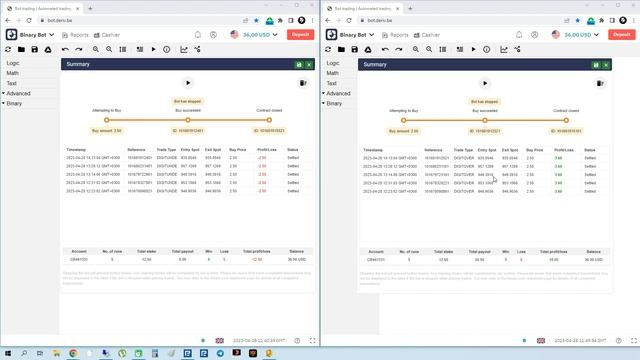640x360 pixels.
Task: Close left Summary panel
Action: [309, 64]
